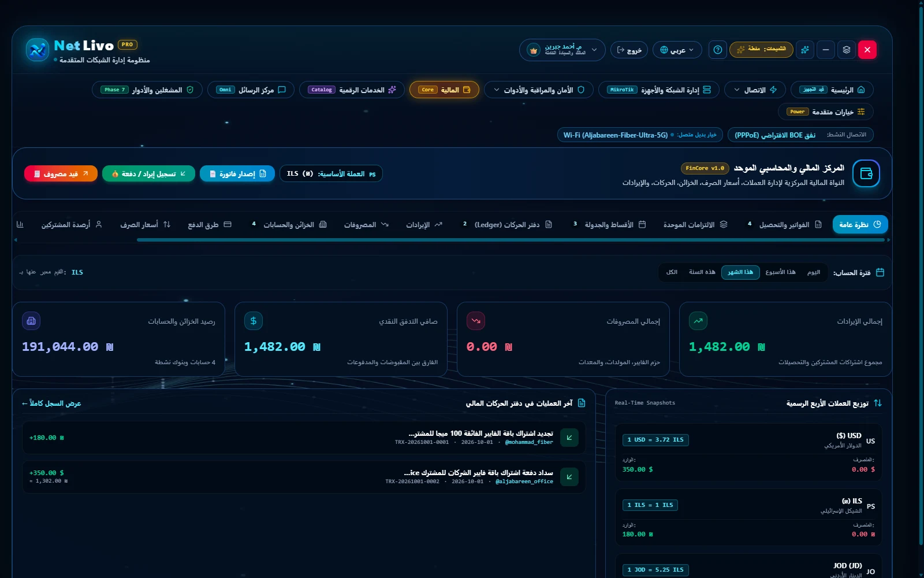Click the إصدار فاتورة invoice button

[x=237, y=173]
